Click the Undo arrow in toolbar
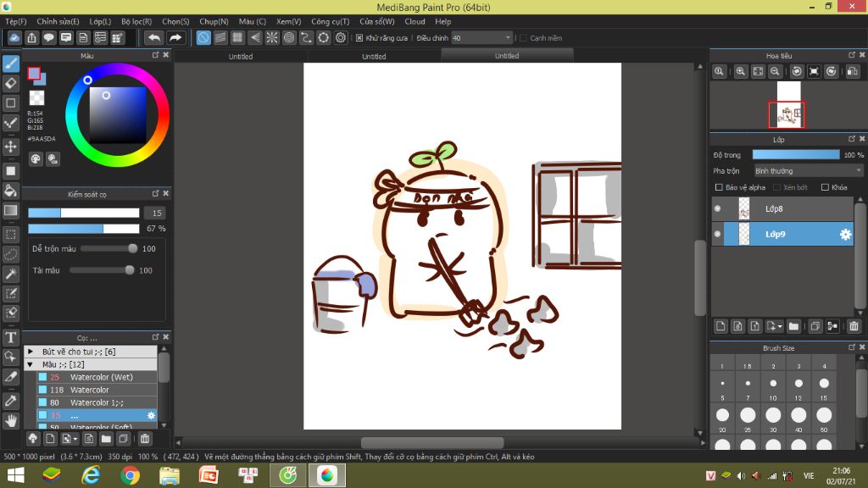 [x=154, y=37]
